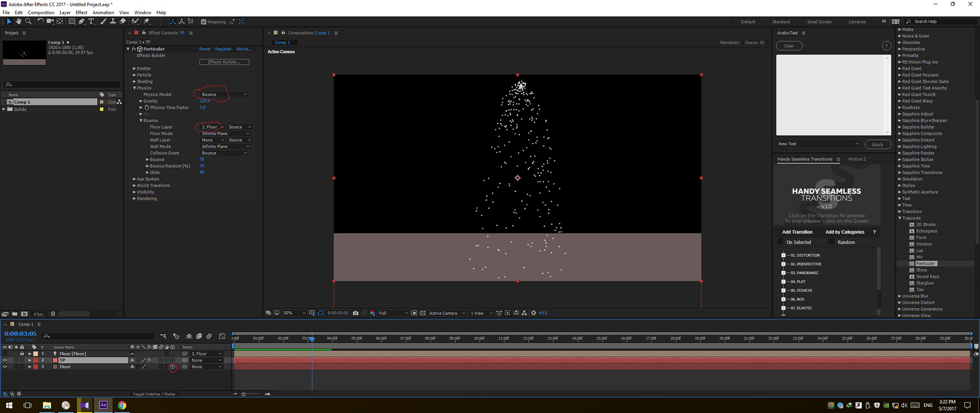Image resolution: width=980 pixels, height=413 pixels.
Task: Open the Physics Model Bounce dropdown
Action: point(224,94)
